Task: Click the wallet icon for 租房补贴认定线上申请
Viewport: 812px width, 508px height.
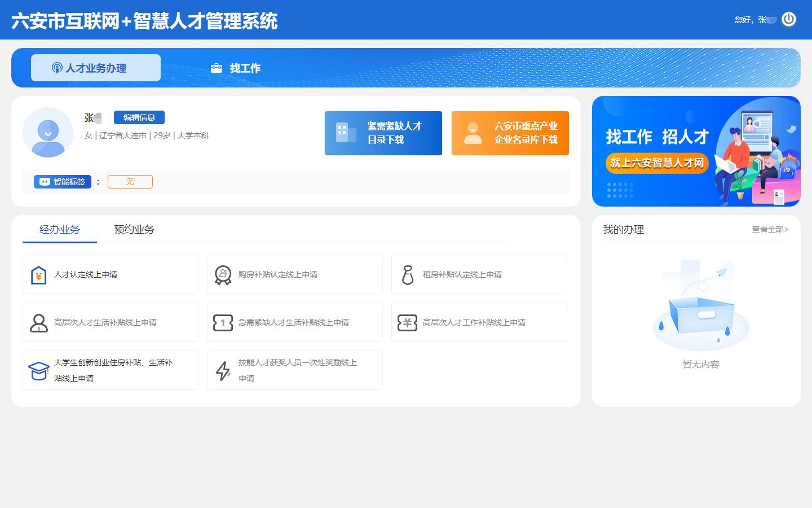Action: coord(407,275)
